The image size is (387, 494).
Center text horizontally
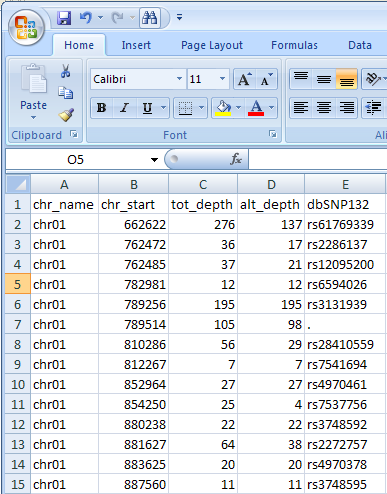324,108
